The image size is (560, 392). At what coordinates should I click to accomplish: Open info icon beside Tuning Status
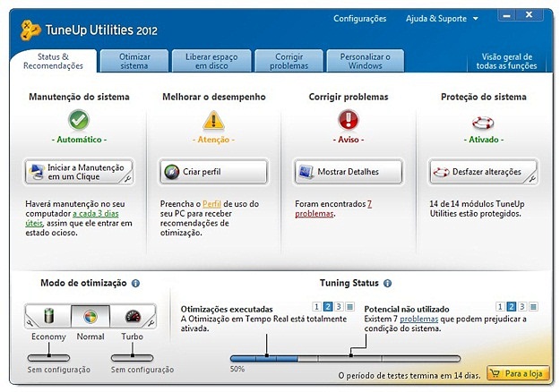387,283
